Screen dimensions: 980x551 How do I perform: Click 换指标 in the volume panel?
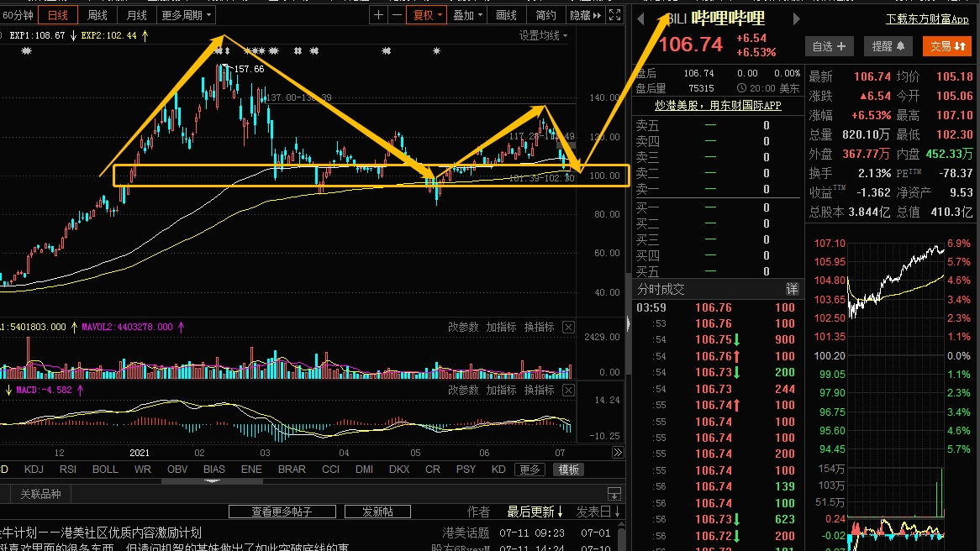[540, 327]
